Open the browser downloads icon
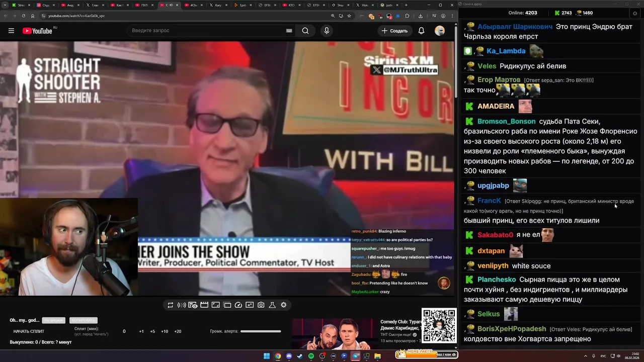 (x=421, y=16)
